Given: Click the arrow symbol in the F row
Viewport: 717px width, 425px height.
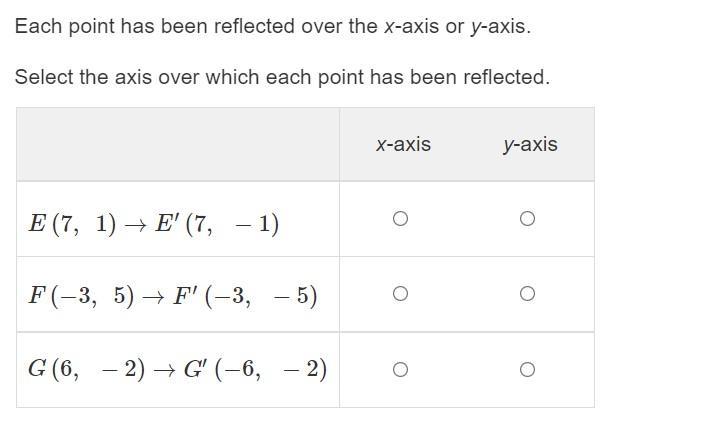Looking at the screenshot, I should pyautogui.click(x=153, y=297).
